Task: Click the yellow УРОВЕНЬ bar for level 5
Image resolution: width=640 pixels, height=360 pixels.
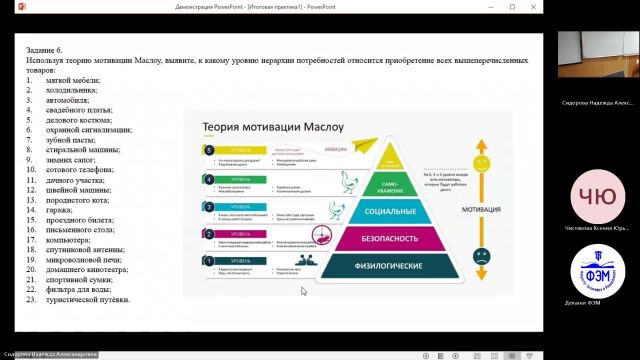Action: tap(240, 150)
